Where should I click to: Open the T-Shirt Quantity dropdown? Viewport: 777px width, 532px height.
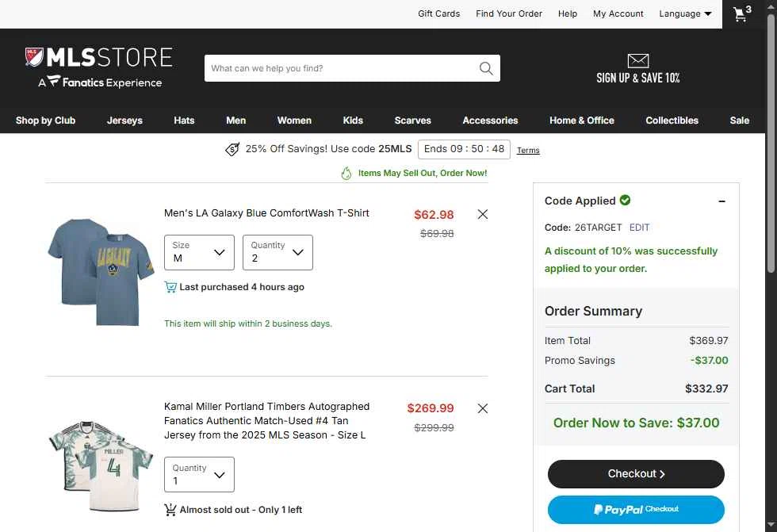(x=277, y=252)
